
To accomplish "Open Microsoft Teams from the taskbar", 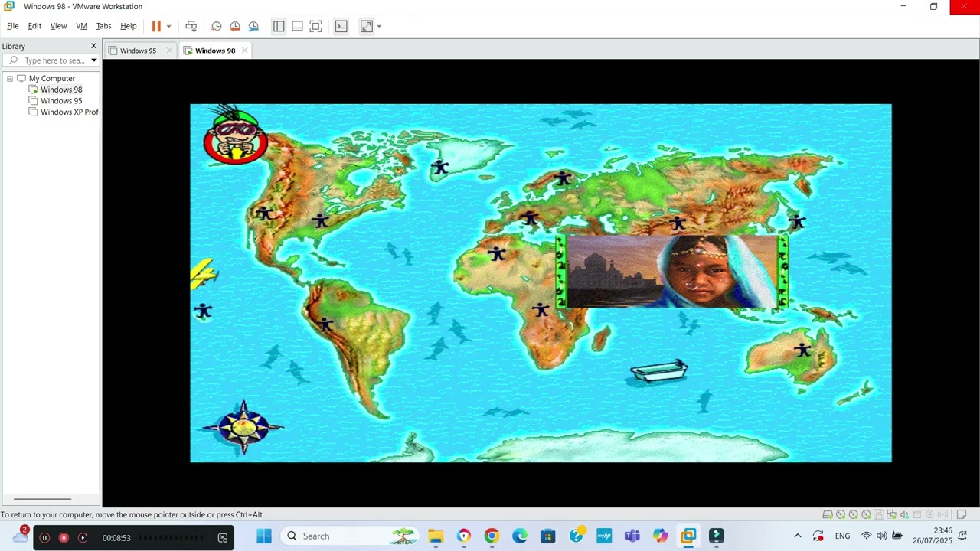I will (632, 536).
